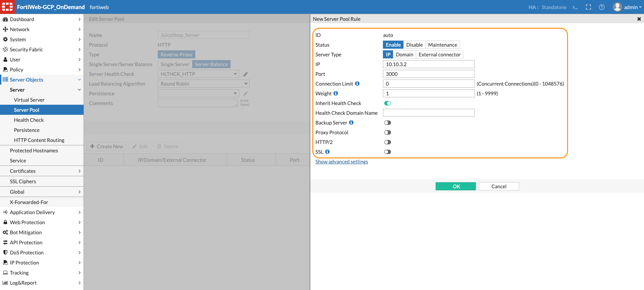Click the Tracking laptop icon
The height and width of the screenshot is (290, 644).
click(5, 273)
